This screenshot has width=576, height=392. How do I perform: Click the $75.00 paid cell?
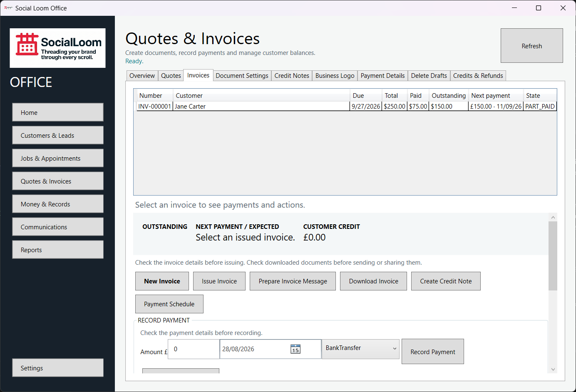tap(418, 107)
